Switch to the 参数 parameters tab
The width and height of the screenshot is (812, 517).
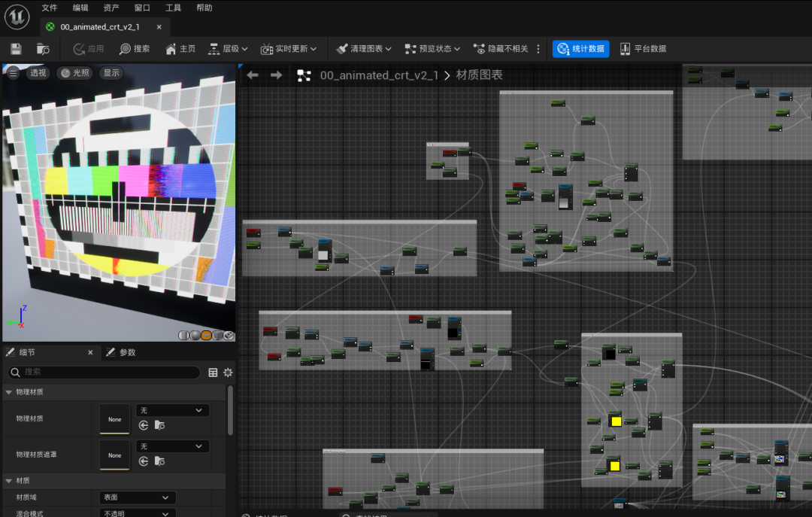tap(121, 353)
